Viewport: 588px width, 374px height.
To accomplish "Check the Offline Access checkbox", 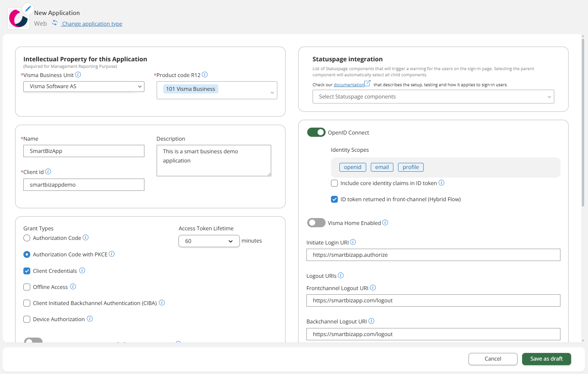I will point(26,287).
